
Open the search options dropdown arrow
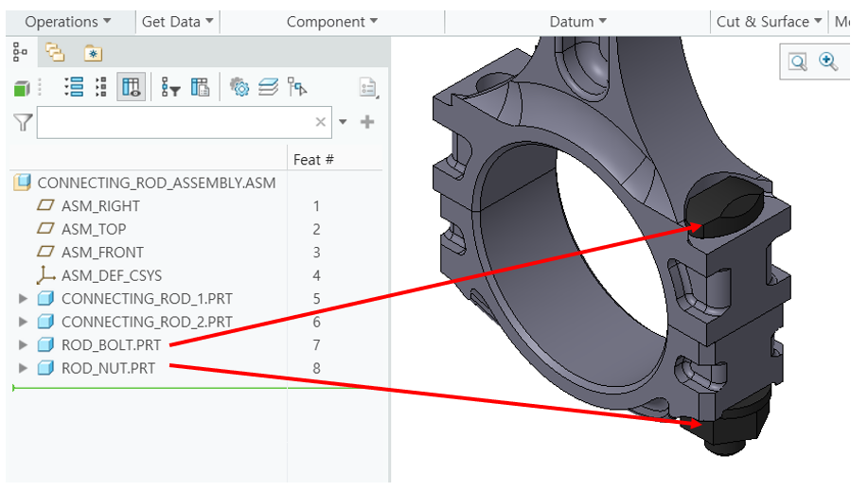pyautogui.click(x=344, y=122)
